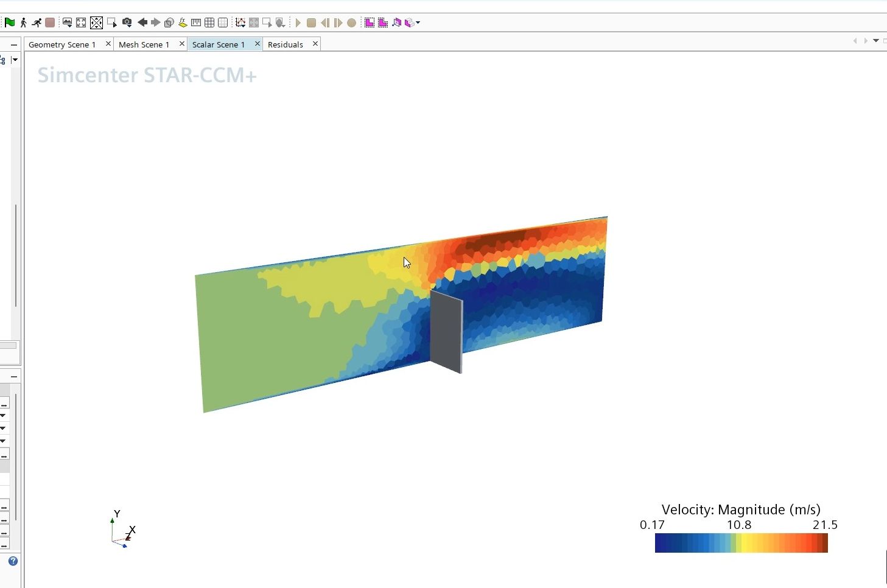887x588 pixels.
Task: Close the Scalar Scene 1 tab
Action: (x=257, y=44)
